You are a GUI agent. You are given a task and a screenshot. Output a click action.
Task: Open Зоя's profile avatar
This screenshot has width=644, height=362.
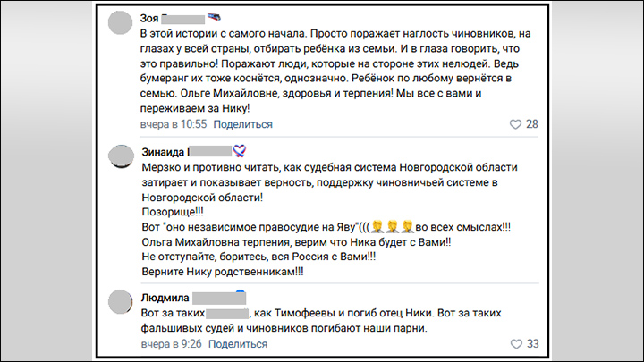tap(120, 22)
